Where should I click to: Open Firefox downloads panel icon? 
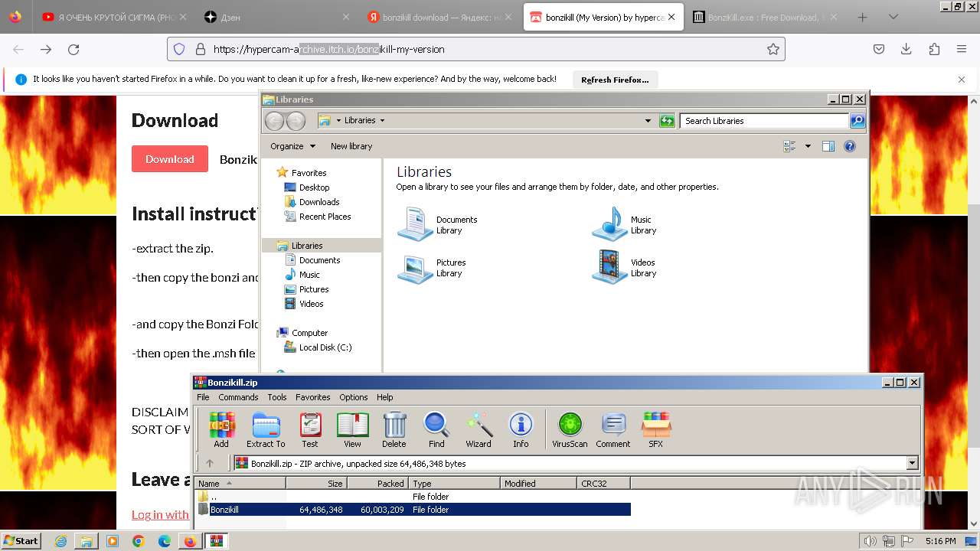coord(906,49)
